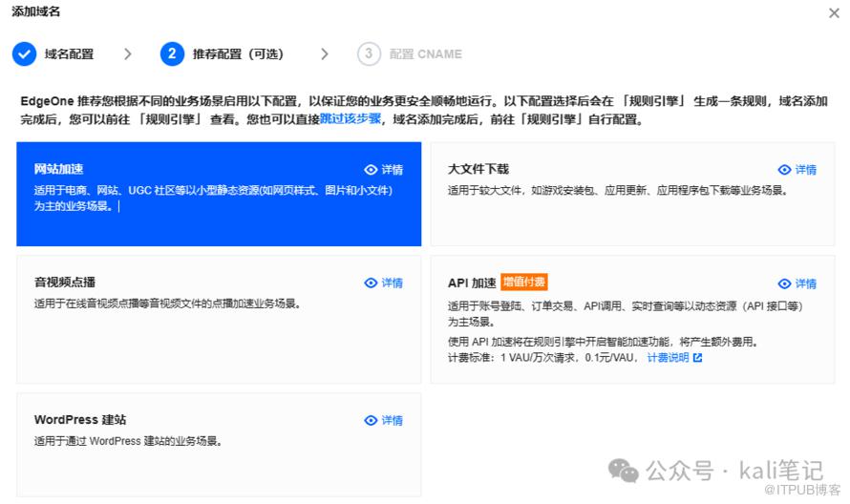
Task: Follow the 跳过该步骤 link
Action: click(351, 118)
